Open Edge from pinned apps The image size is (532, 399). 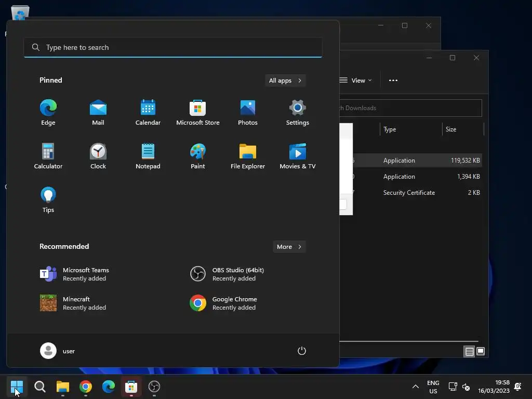coord(48,113)
